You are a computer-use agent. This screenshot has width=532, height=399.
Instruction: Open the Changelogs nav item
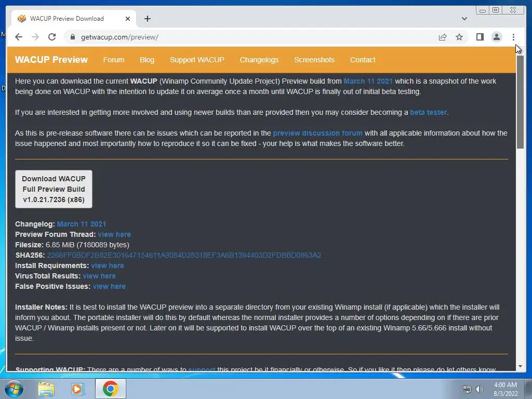point(259,60)
